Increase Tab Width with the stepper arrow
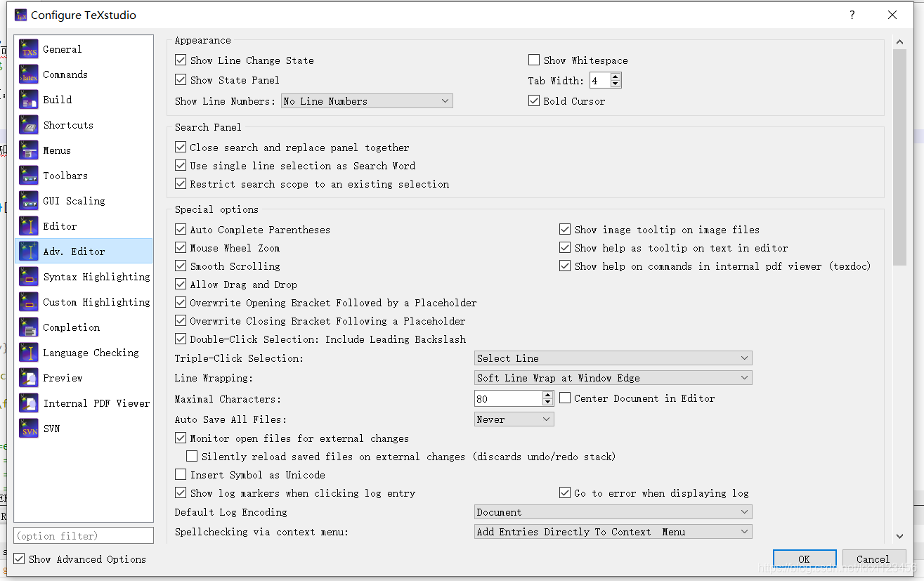This screenshot has height=581, width=924. click(616, 76)
